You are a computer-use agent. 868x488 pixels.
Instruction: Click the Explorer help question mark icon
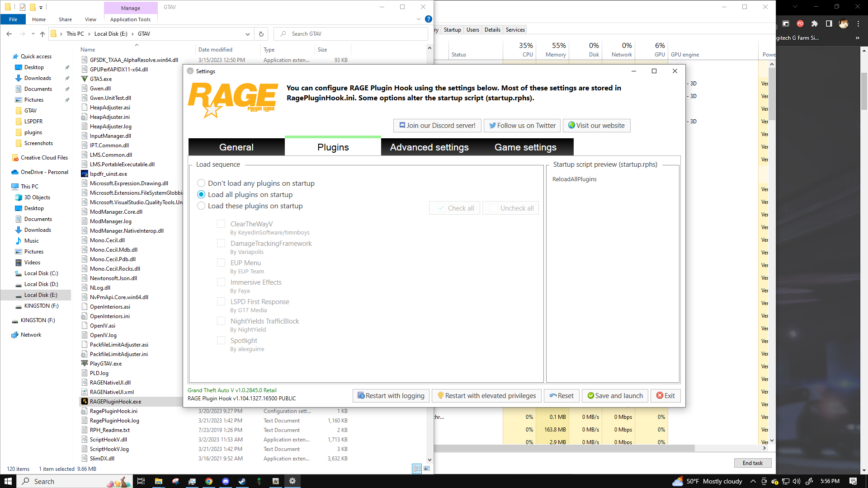pos(428,19)
